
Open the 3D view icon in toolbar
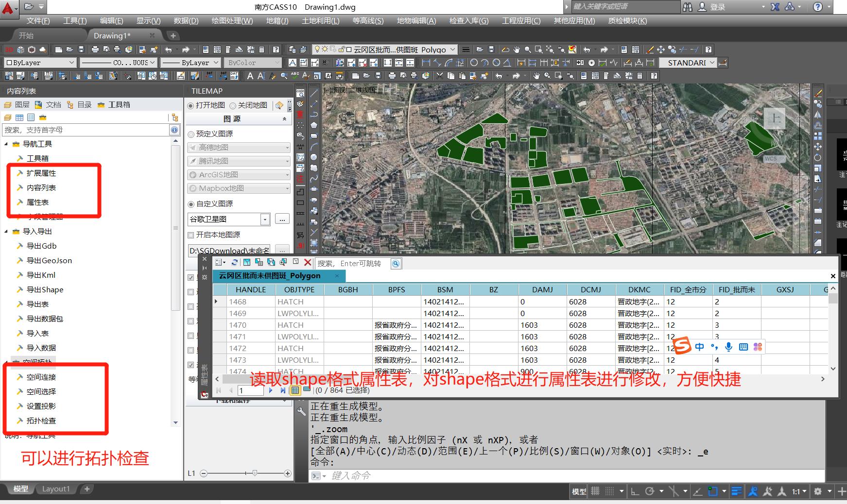[x=9, y=50]
